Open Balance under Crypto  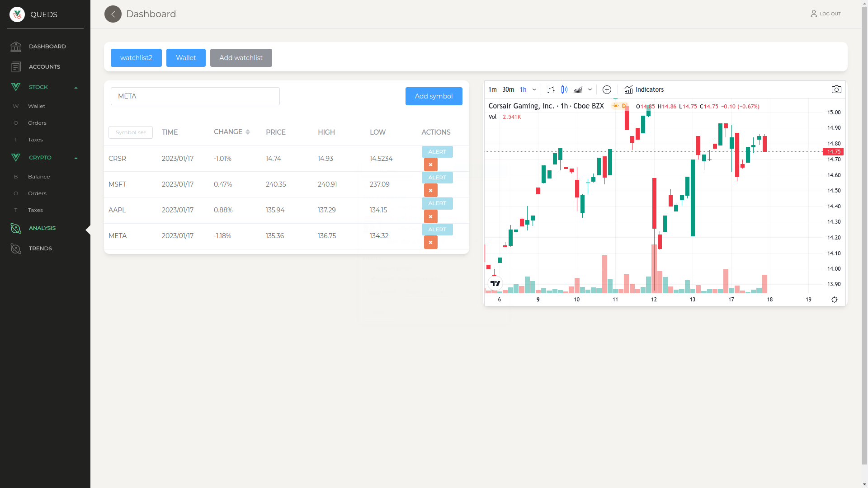[39, 177]
